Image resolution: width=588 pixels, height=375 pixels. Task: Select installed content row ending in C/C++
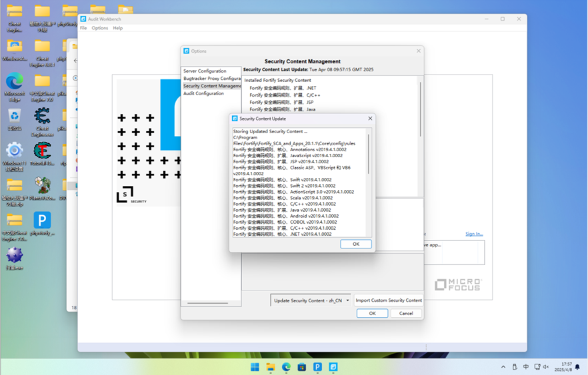(285, 95)
